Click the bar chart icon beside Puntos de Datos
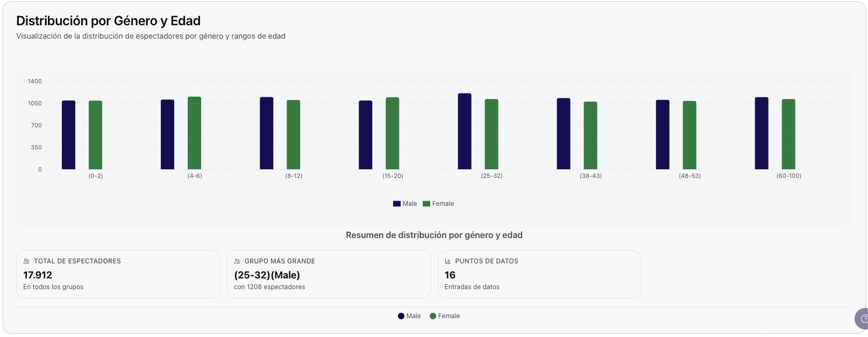Viewport: 868px width, 337px height. click(448, 261)
